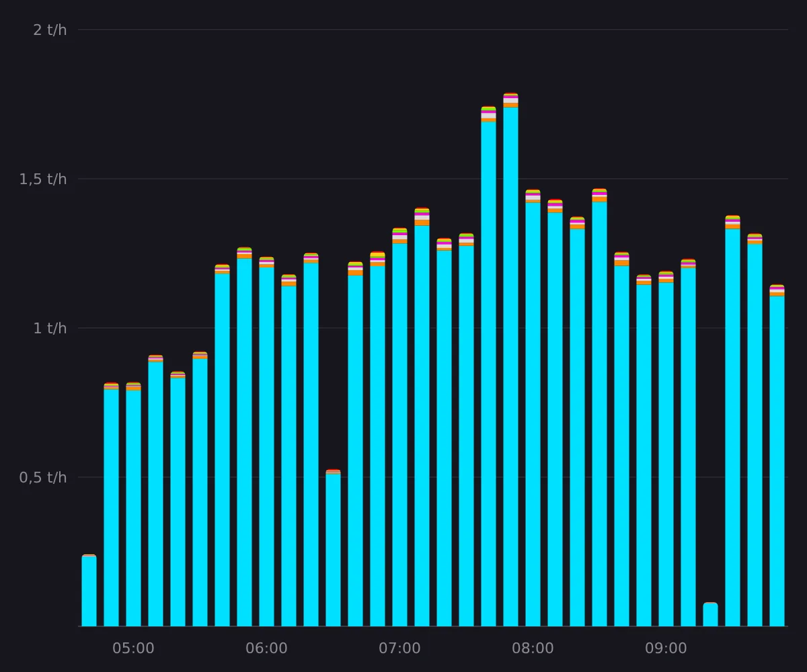Select the cyan bar directly above the 09:00 label

[666, 454]
